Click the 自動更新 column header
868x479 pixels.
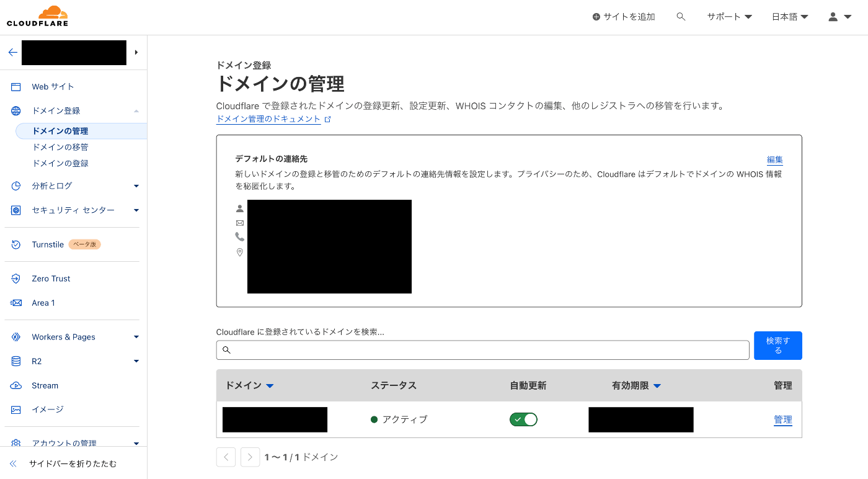(528, 385)
